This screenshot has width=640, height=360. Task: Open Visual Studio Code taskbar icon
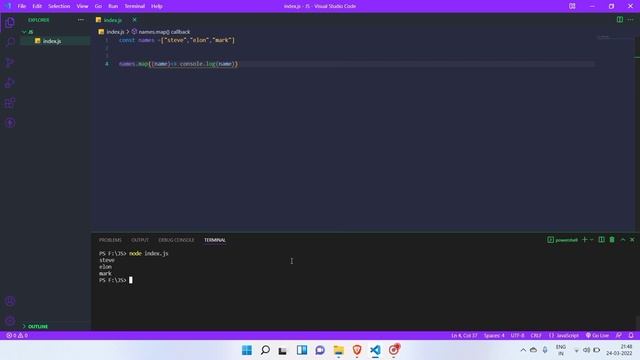pos(375,350)
